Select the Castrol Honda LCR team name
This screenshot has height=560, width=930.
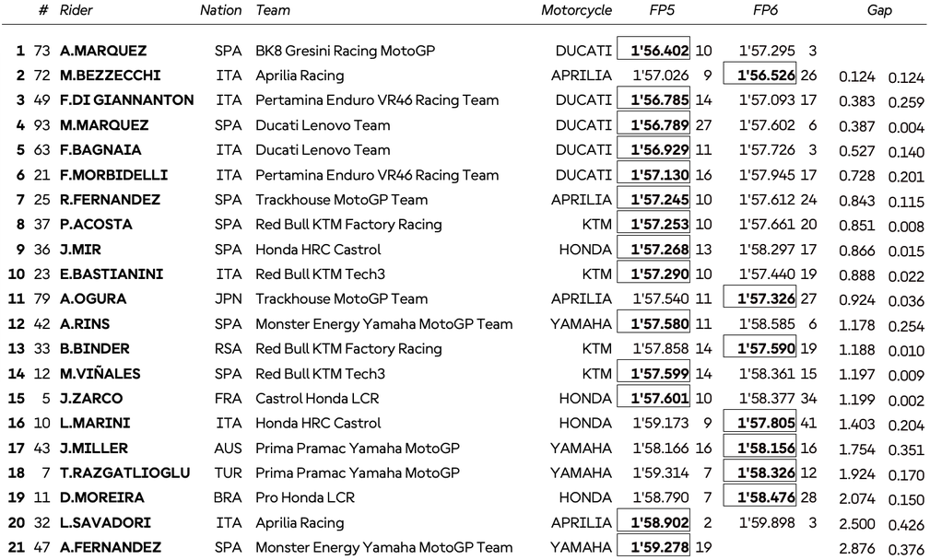point(317,399)
